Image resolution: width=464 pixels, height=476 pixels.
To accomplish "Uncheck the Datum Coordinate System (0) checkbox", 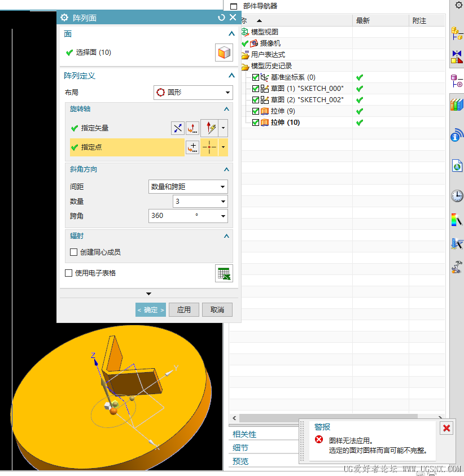I will click(256, 77).
